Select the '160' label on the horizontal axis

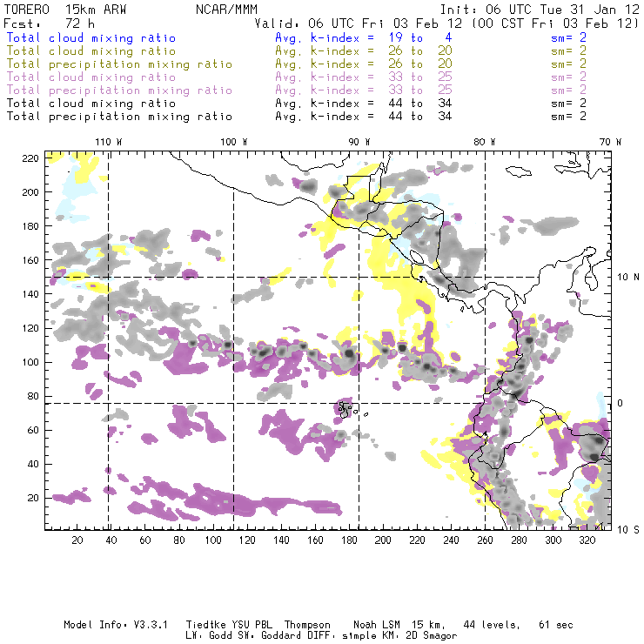pyautogui.click(x=315, y=540)
